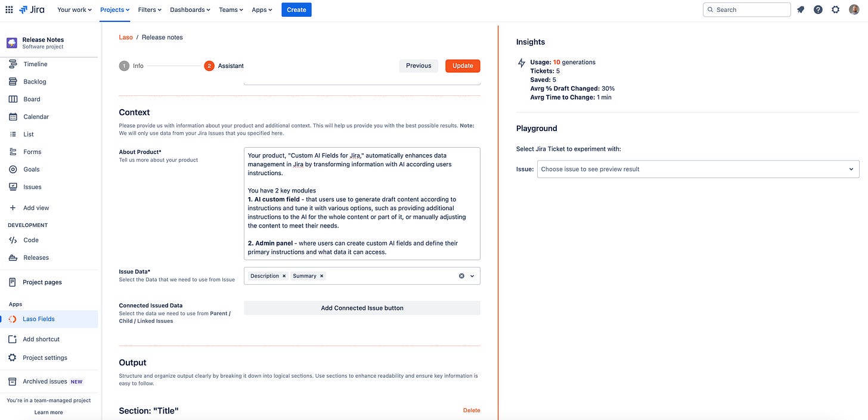Click the Add shortcut icon
The height and width of the screenshot is (420, 868).
(x=13, y=339)
